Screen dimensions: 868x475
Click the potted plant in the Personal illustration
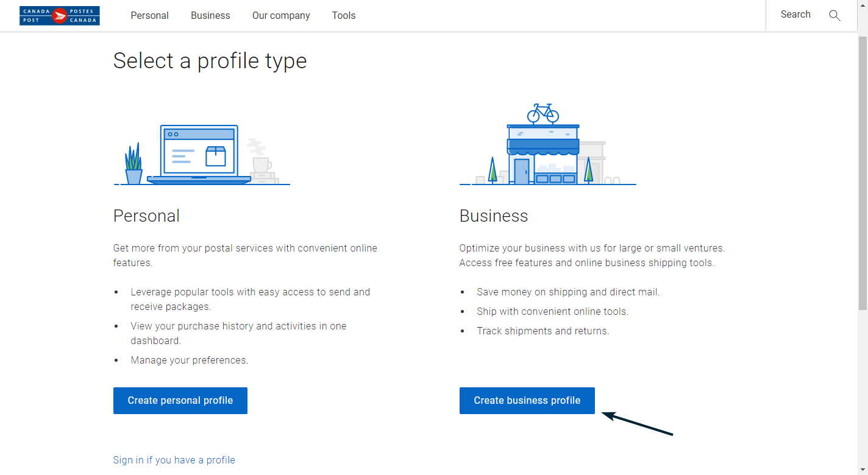[x=132, y=161]
